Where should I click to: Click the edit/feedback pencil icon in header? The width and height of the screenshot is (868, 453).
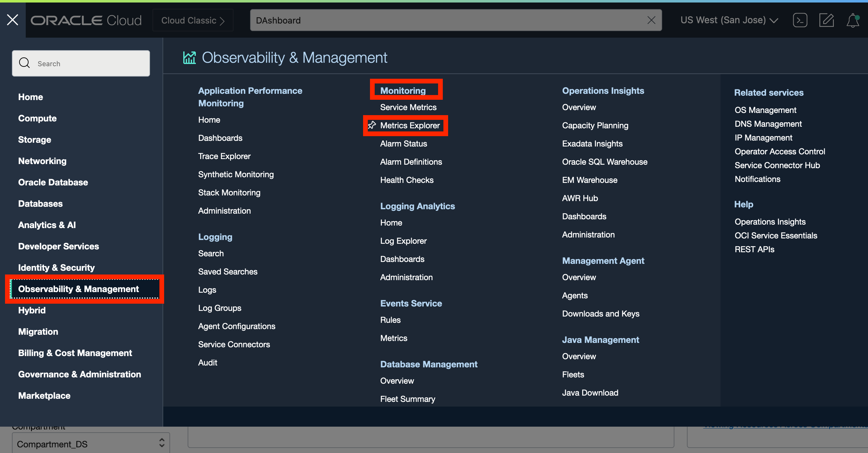point(826,20)
